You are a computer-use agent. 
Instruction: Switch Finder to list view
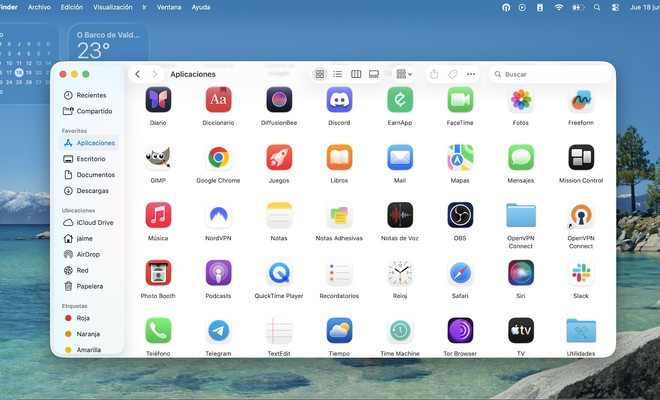(x=338, y=74)
